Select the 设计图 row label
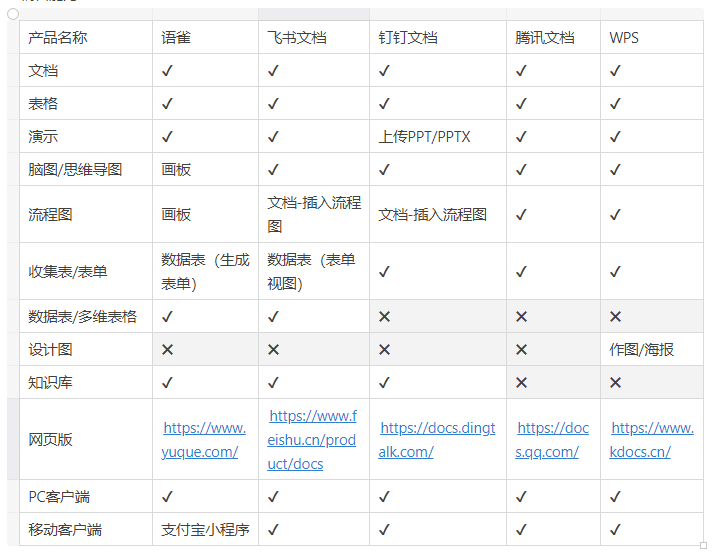Image resolution: width=716 pixels, height=556 pixels. pos(50,350)
